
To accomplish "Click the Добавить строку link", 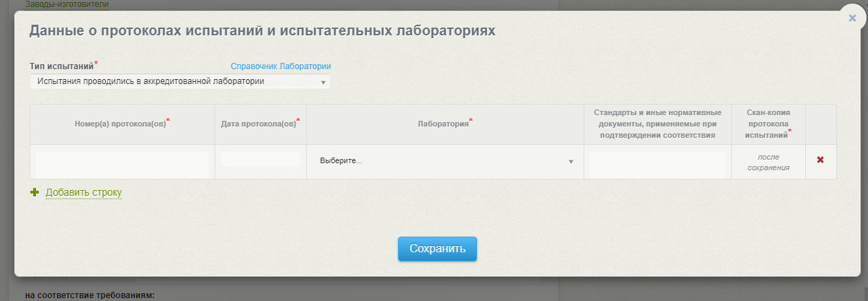I will pyautogui.click(x=84, y=192).
